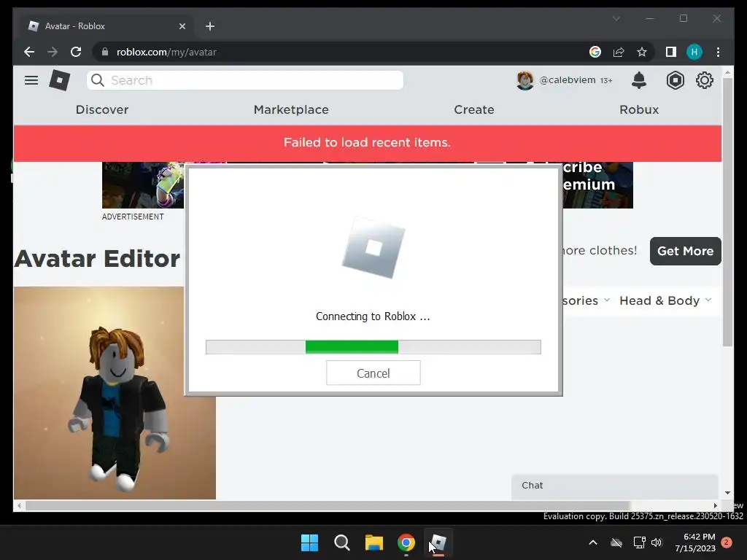Open the settings gear on Roblox

coord(704,80)
